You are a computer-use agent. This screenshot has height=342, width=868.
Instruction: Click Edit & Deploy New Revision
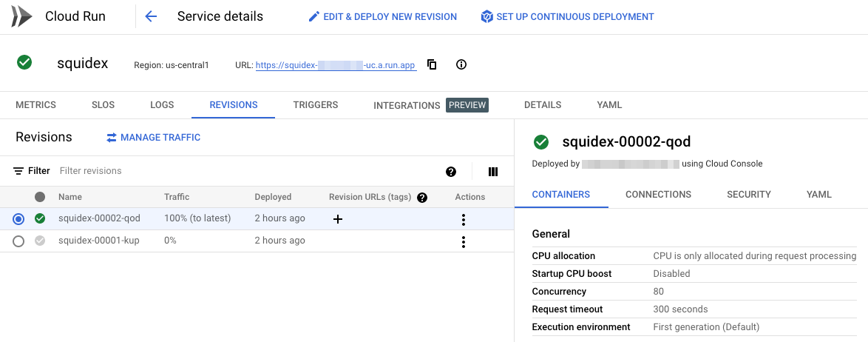pyautogui.click(x=382, y=16)
